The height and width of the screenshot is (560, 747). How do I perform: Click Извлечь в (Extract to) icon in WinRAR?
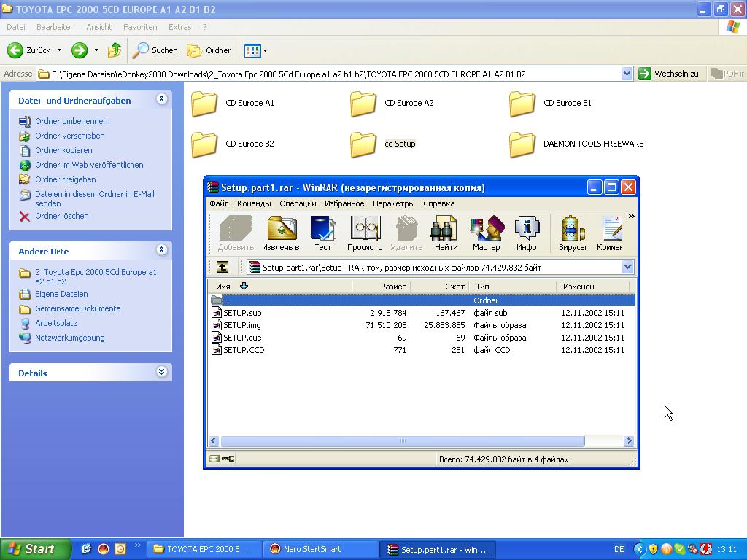(x=281, y=233)
